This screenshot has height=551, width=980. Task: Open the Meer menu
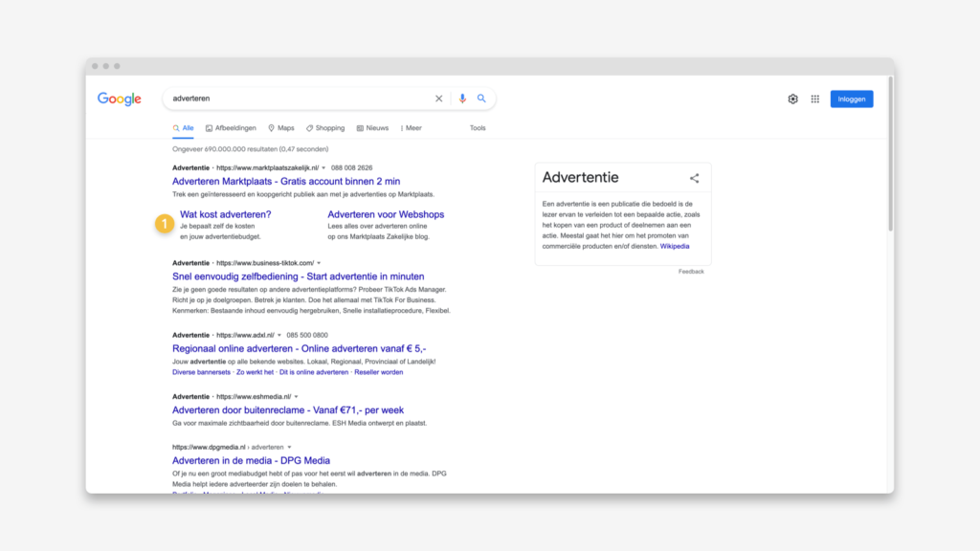pyautogui.click(x=412, y=128)
